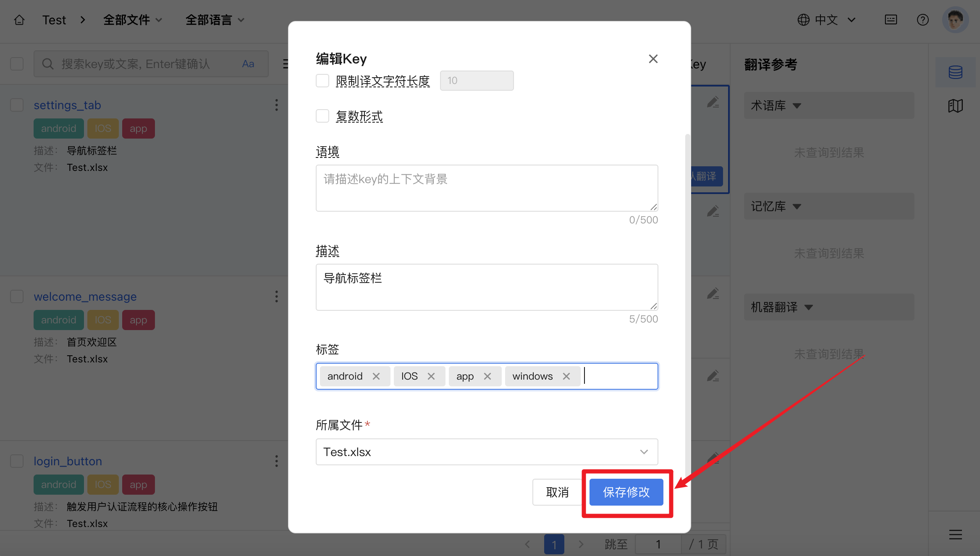Enable 限制译文字符长度 checkbox
The width and height of the screenshot is (980, 556).
(x=322, y=81)
